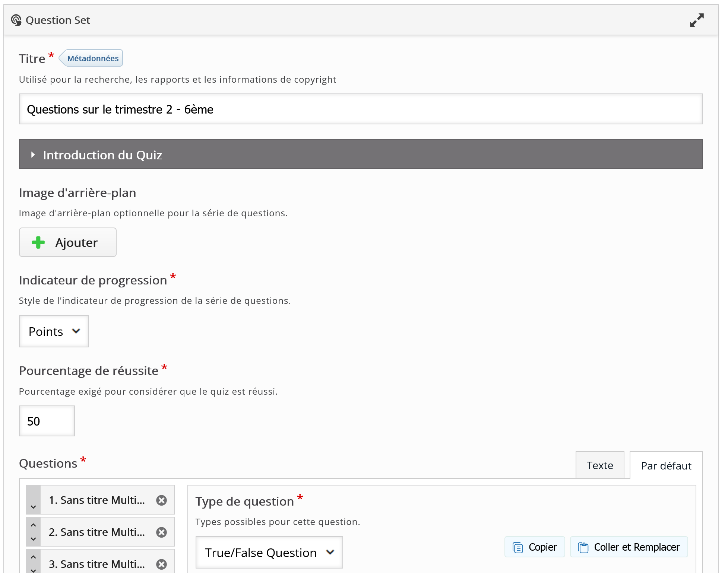Image resolution: width=728 pixels, height=573 pixels.
Task: Move question 2 down with its arrow
Action: [33, 539]
